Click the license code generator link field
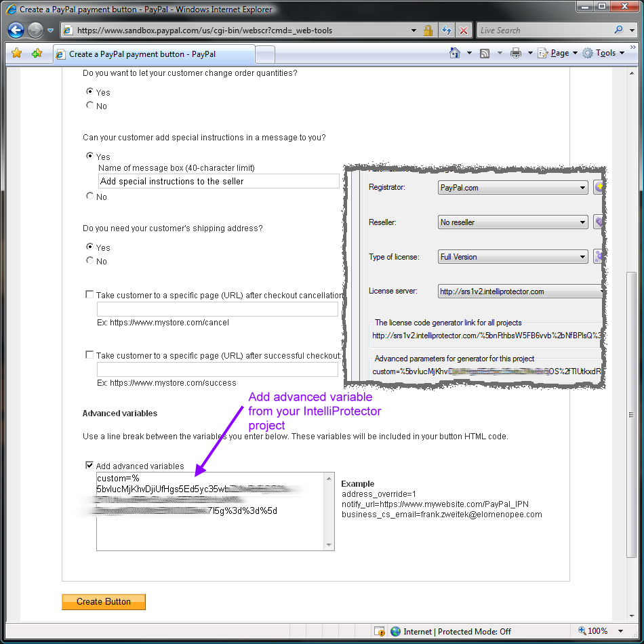The image size is (644, 644). 486,336
